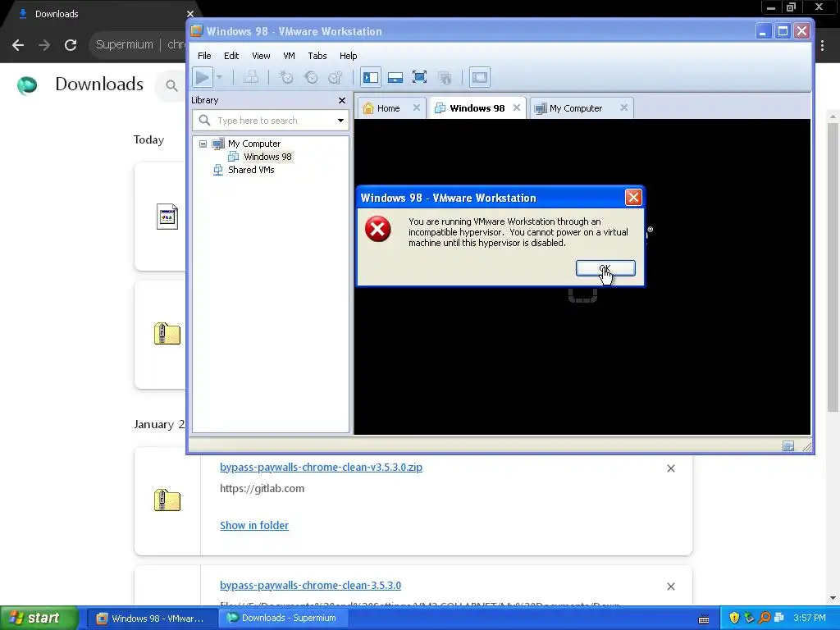Screen dimensions: 840x630
Task: Open the VM menu
Action: click(289, 56)
